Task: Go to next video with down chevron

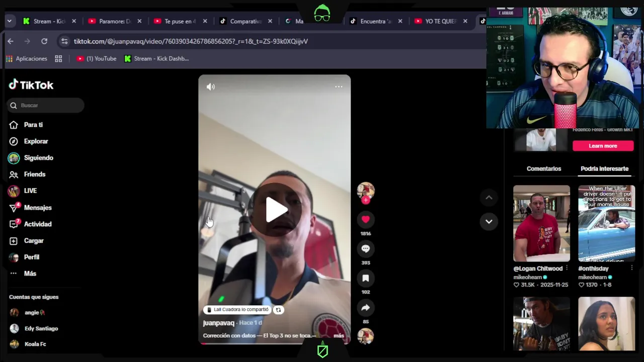Action: tap(489, 221)
